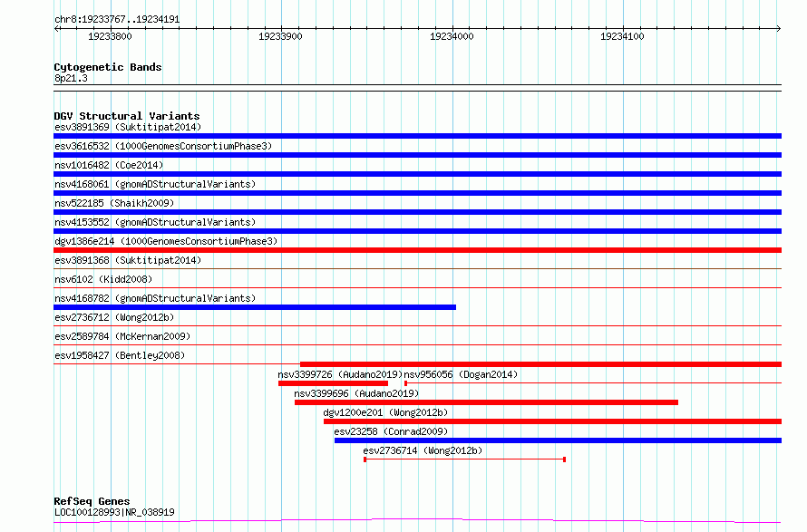Select nsv3399696 (Audano2019) label
The height and width of the screenshot is (532, 807).
click(x=356, y=393)
